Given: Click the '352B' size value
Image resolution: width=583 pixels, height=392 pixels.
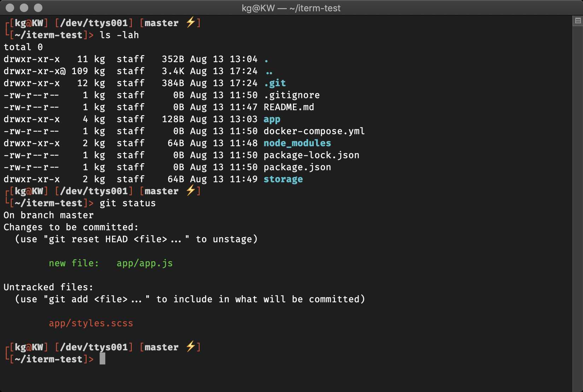Looking at the screenshot, I should pyautogui.click(x=173, y=59).
